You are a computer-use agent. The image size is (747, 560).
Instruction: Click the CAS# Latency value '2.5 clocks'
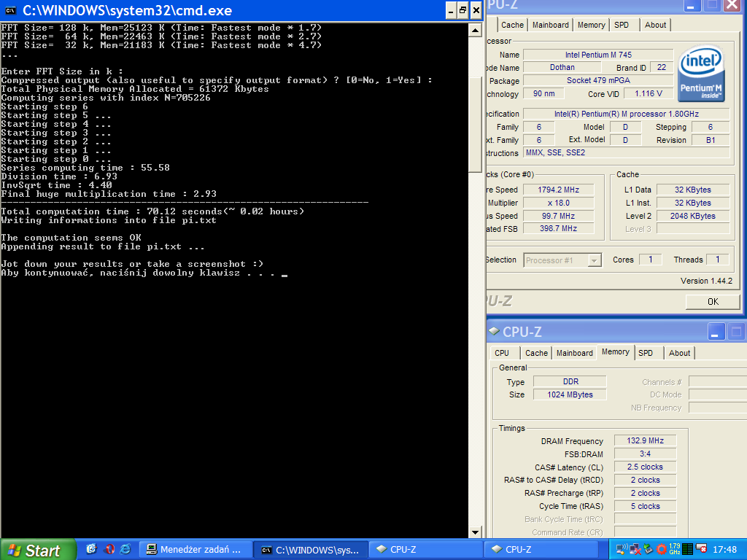tap(645, 467)
